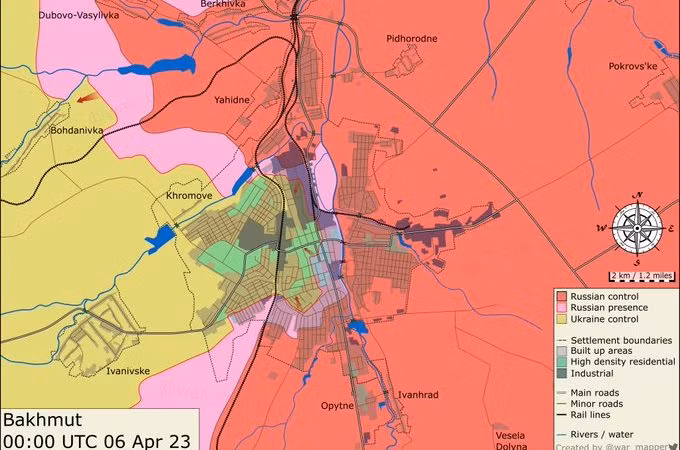Screen dimensions: 680x450
Task: Click the Ivanivske settlement label
Action: coord(128,370)
